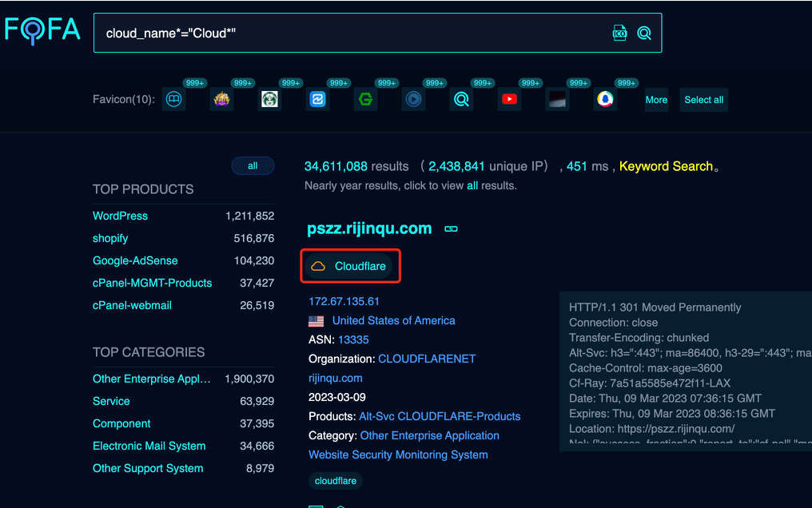This screenshot has height=508, width=812.
Task: Click the link icon beside pszz.rijinqu.com
Action: point(451,229)
